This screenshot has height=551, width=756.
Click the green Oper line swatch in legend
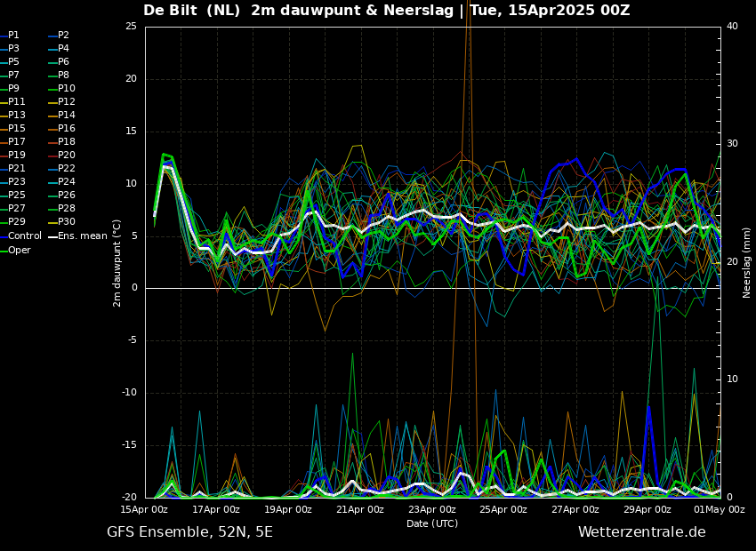click(x=4, y=251)
